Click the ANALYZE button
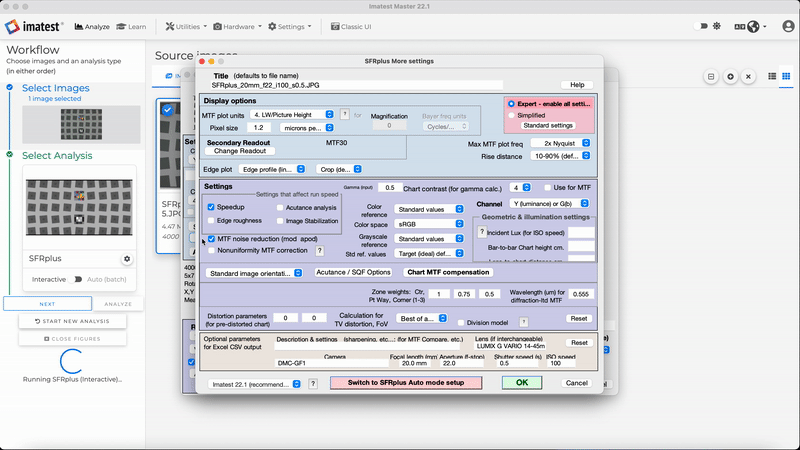This screenshot has width=800, height=450. click(x=118, y=304)
